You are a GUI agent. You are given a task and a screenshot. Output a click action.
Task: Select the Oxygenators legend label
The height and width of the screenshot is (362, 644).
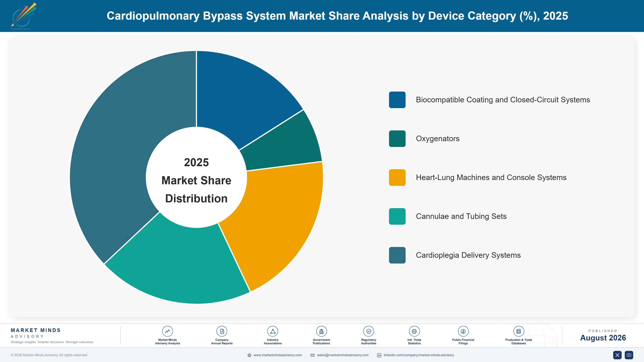438,138
